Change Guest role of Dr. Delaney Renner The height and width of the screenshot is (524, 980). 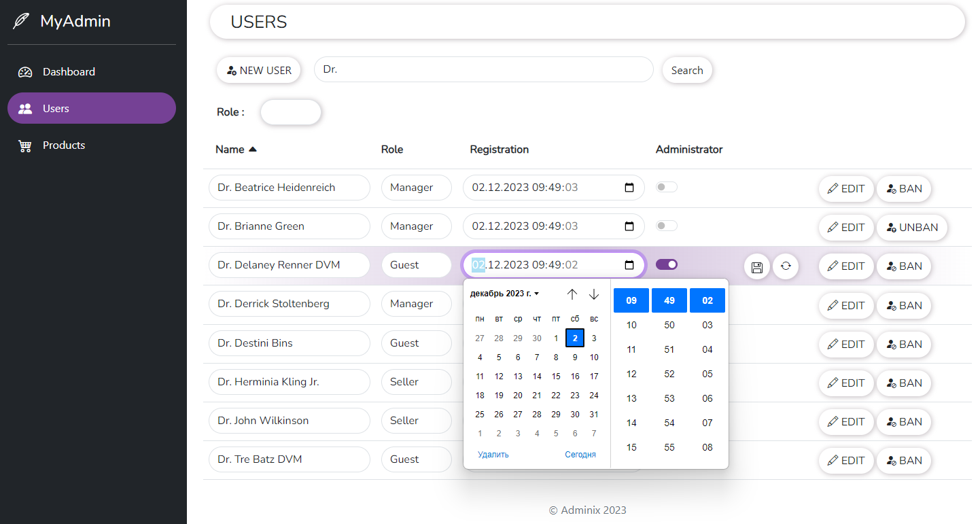point(417,265)
